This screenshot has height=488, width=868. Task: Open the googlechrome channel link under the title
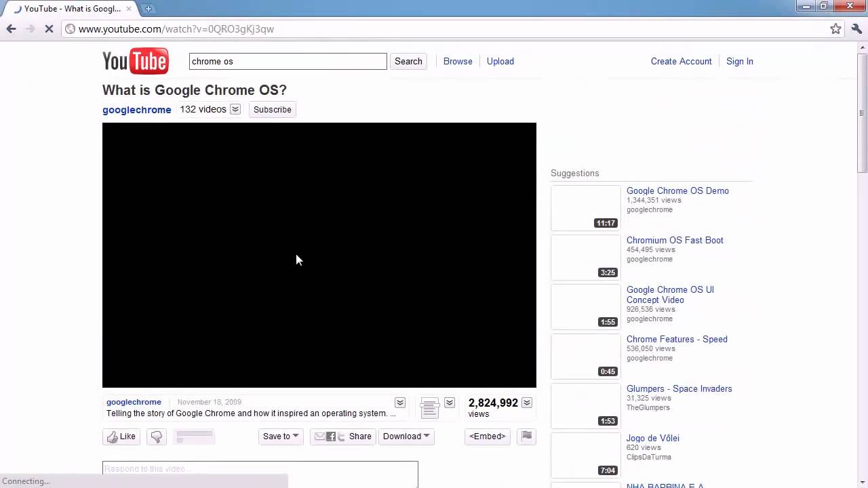[x=137, y=110]
